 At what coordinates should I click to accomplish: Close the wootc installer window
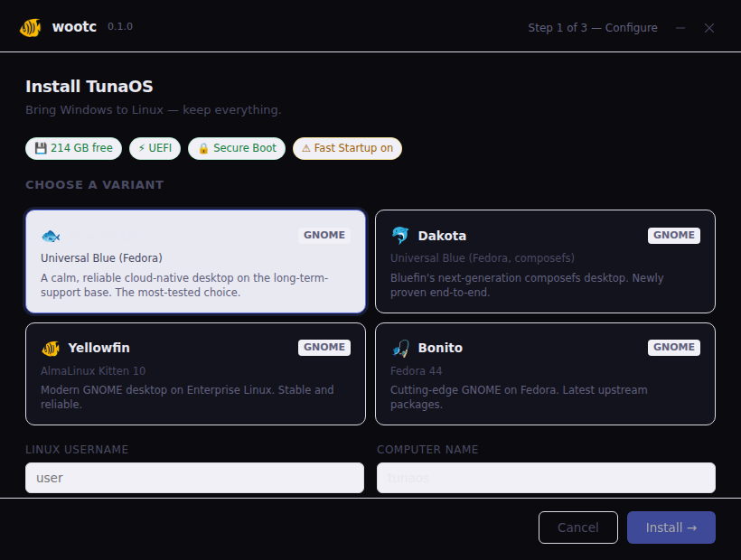[x=709, y=28]
